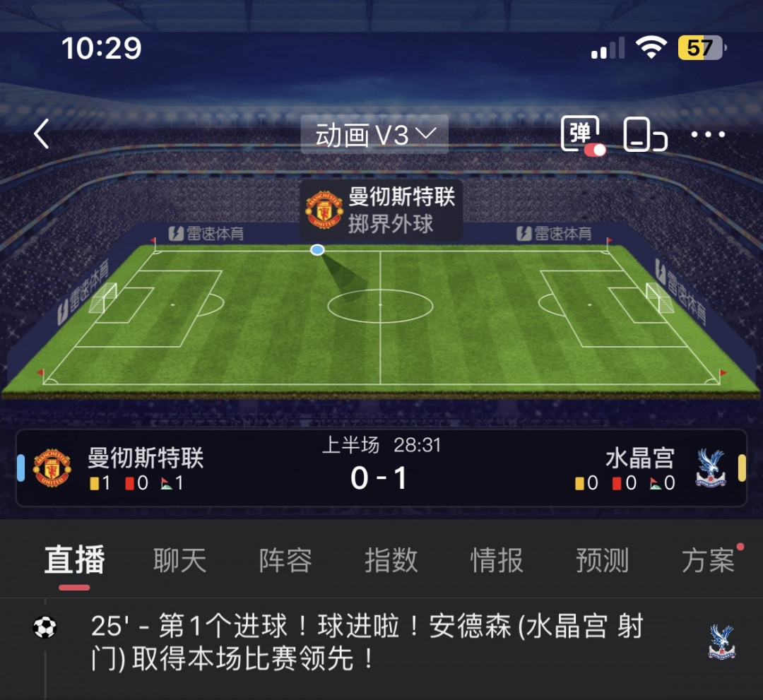Viewport: 763px width, 700px height.
Task: Toggle the 弹 danmaku comments switch
Action: click(583, 135)
